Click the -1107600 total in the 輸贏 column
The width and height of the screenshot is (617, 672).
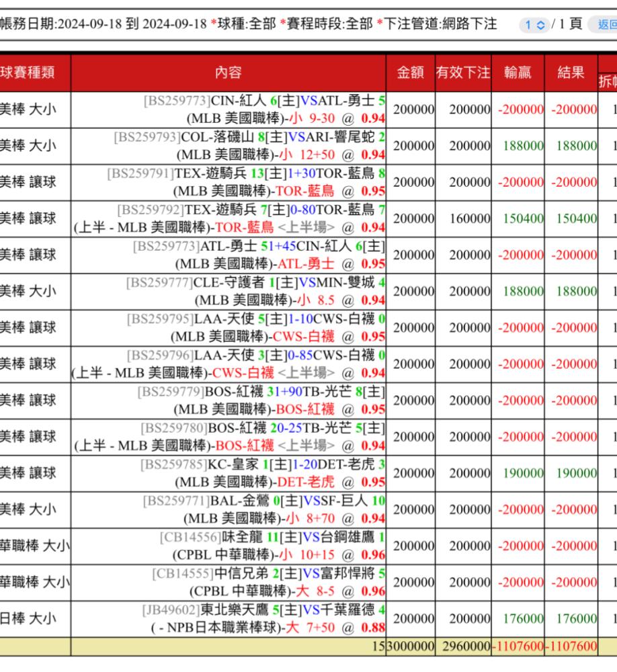pyautogui.click(x=518, y=646)
